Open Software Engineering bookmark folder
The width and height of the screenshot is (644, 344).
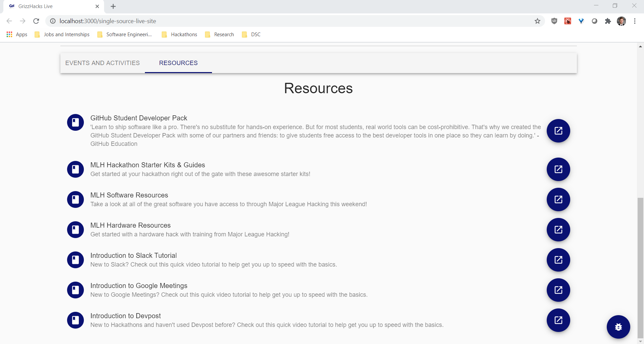(x=124, y=35)
